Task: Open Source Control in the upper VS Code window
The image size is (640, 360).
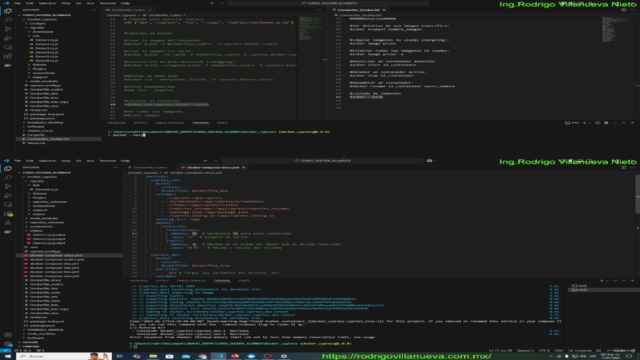Action: click(x=7, y=29)
